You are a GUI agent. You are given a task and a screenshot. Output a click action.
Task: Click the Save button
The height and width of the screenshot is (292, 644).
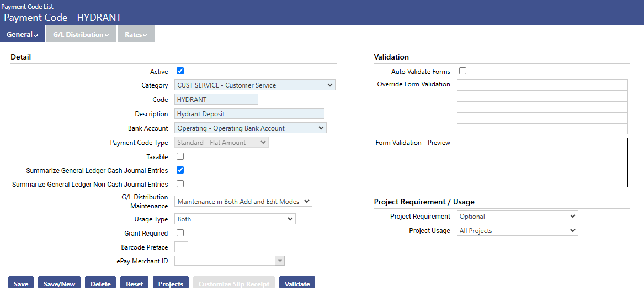coord(21,284)
